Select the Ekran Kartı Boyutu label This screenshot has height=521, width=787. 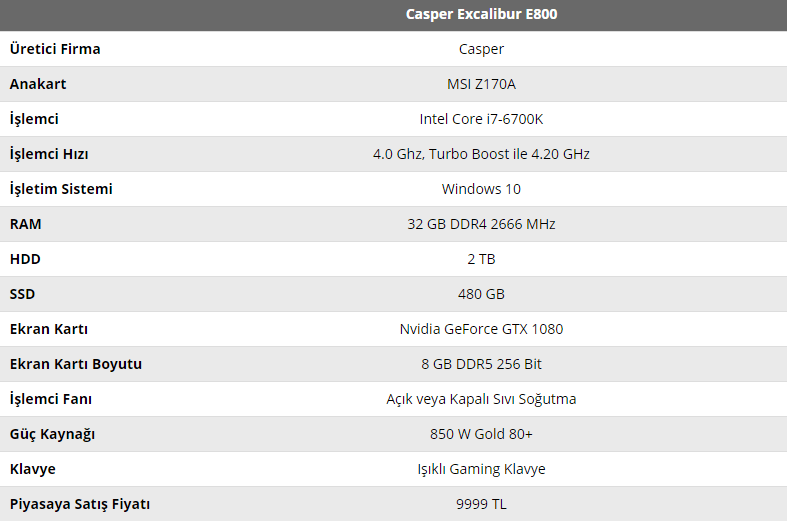tap(76, 364)
